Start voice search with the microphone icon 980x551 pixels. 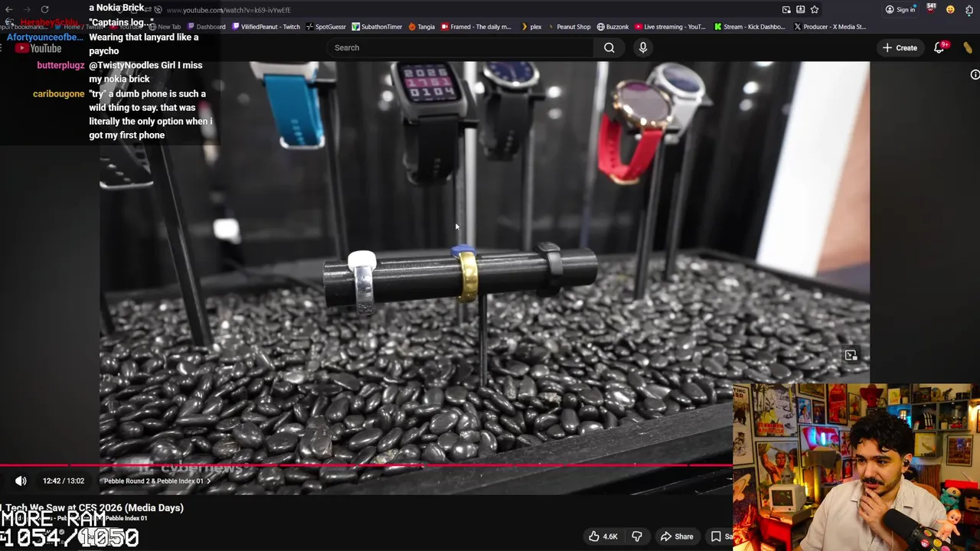[x=643, y=47]
